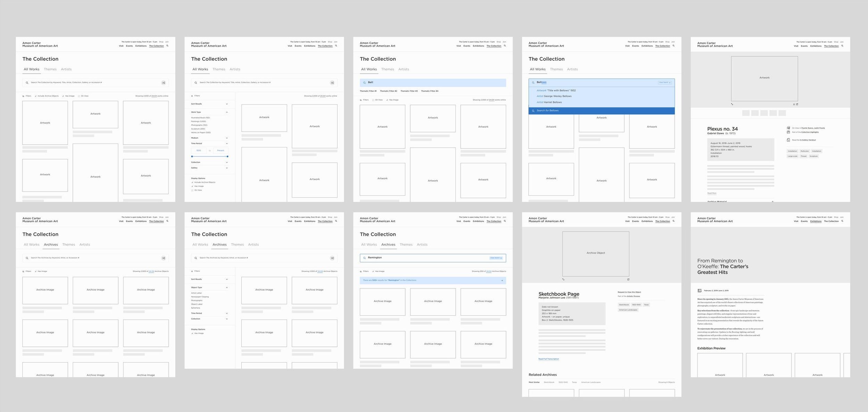Click magnifier icon inside the Remington search field
Image resolution: width=868 pixels, height=412 pixels.
point(364,258)
